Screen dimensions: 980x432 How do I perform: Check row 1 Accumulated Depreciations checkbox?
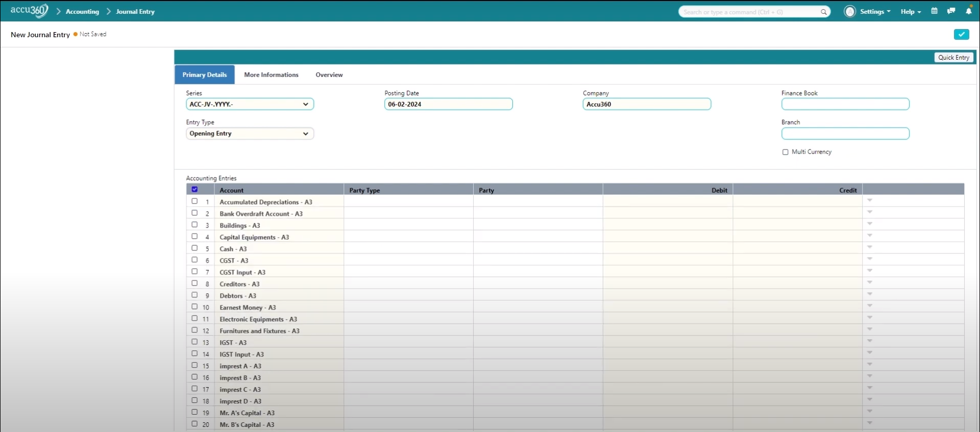(194, 201)
